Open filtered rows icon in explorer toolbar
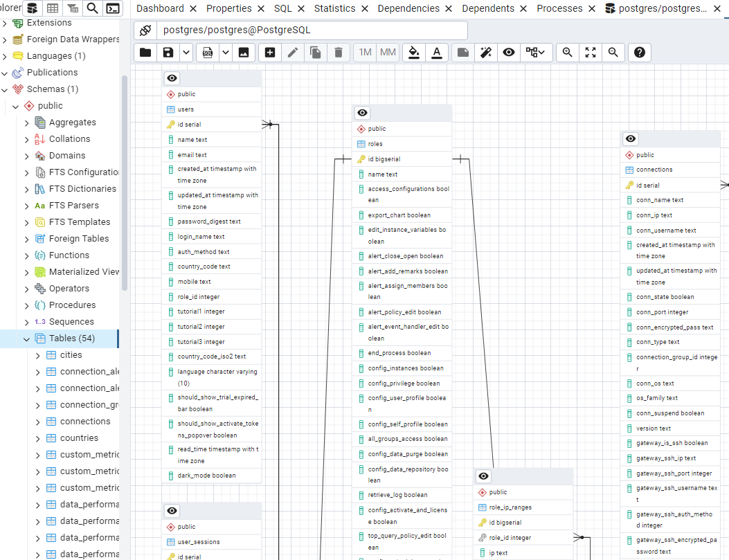Screen dimensions: 729x560 pyautogui.click(x=73, y=8)
